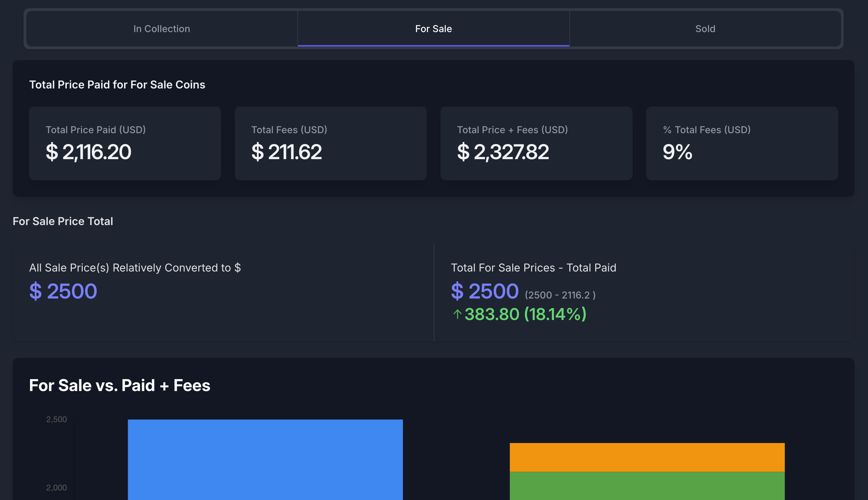Viewport: 868px width, 500px height.
Task: Click the For Sale Price Total heading
Action: click(x=63, y=221)
